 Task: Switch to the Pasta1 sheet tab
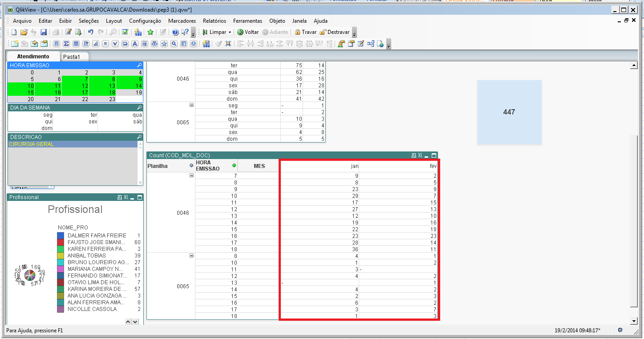pyautogui.click(x=72, y=57)
